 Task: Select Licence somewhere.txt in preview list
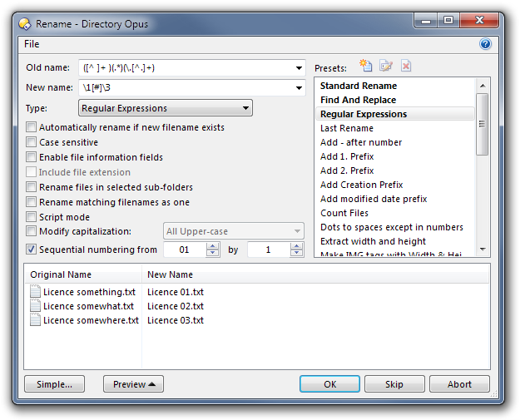click(91, 320)
